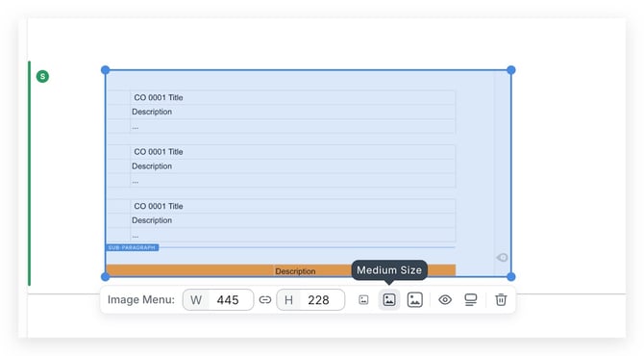Click the width field showing 445

coord(218,299)
